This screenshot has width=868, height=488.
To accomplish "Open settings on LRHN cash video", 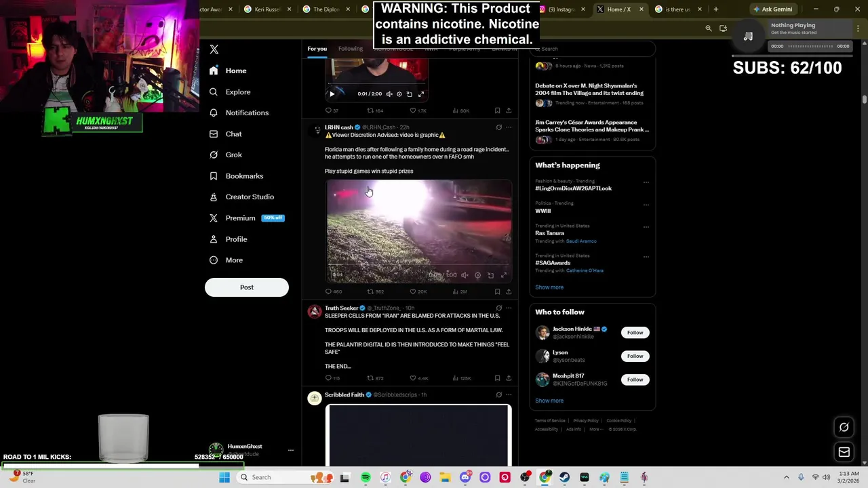I will coord(477,275).
